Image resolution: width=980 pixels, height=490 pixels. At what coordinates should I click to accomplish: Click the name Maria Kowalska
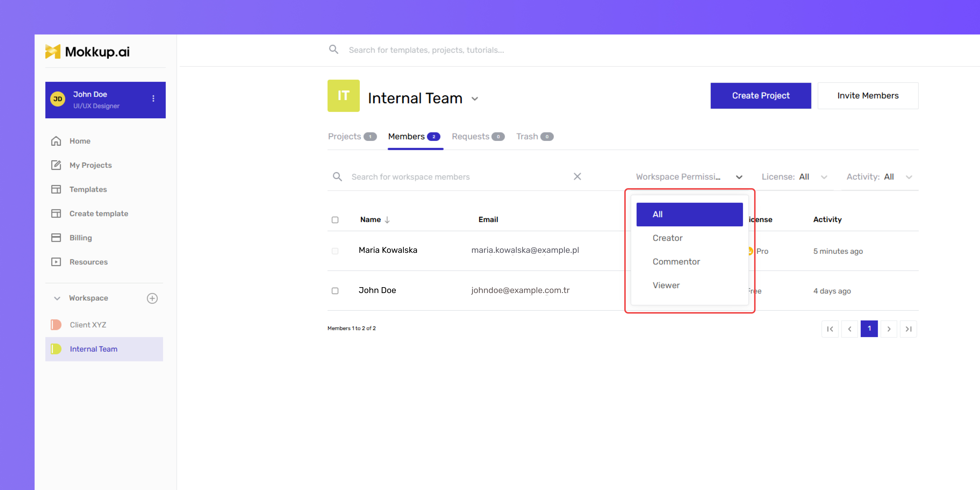pos(388,250)
